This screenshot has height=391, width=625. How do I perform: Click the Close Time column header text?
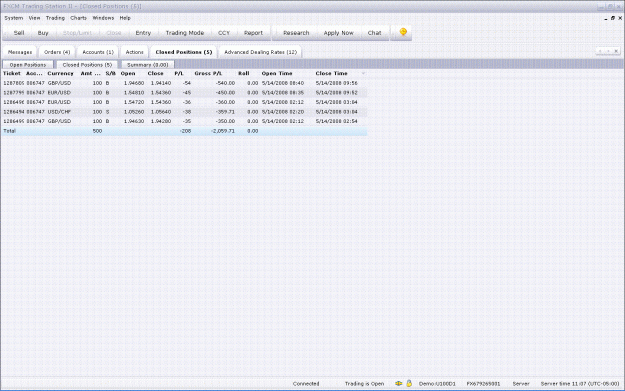(x=332, y=73)
